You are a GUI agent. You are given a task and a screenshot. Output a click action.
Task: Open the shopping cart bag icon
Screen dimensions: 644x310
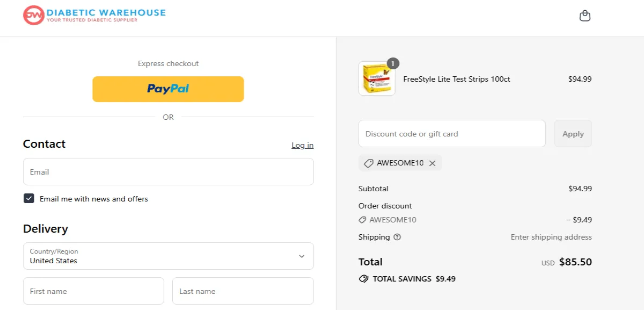tap(585, 16)
